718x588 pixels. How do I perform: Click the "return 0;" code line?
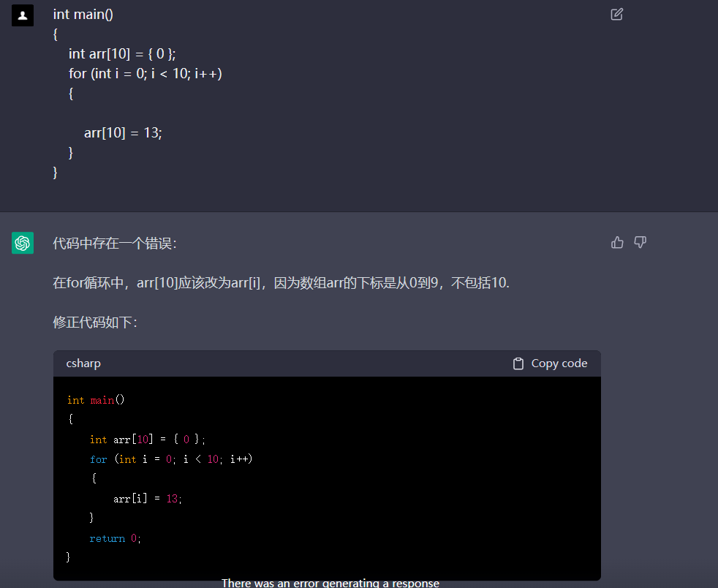click(115, 538)
